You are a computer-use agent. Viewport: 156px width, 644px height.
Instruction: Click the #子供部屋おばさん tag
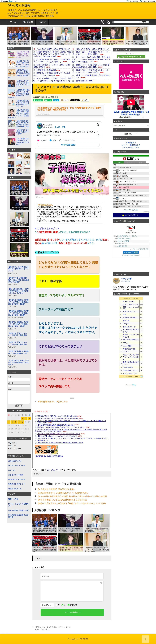46,401
